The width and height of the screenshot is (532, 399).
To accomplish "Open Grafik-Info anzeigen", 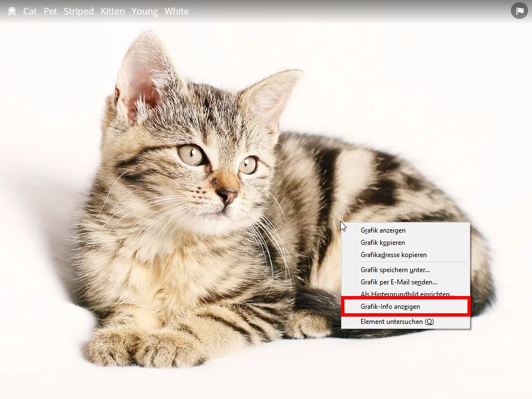I will (390, 307).
